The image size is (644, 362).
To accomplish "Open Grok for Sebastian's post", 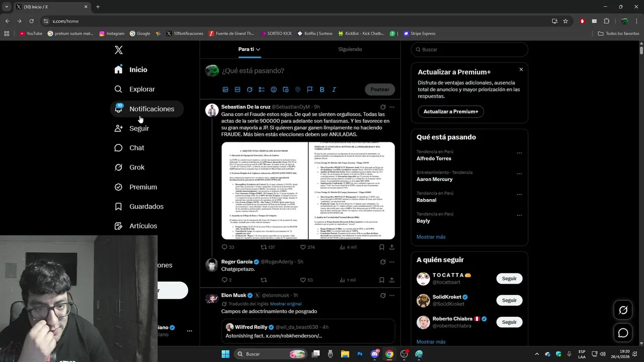I will 383,107.
